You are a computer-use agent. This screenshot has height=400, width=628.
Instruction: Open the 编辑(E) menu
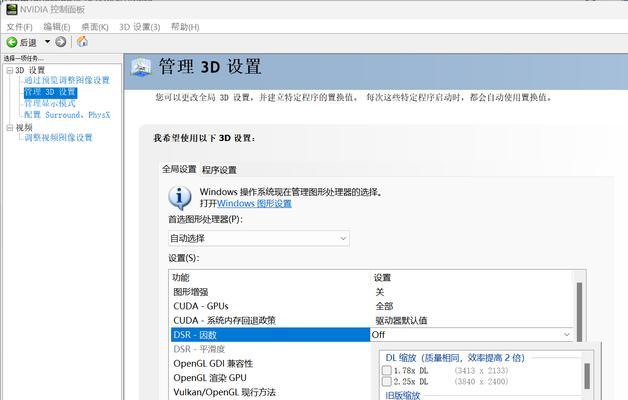57,27
